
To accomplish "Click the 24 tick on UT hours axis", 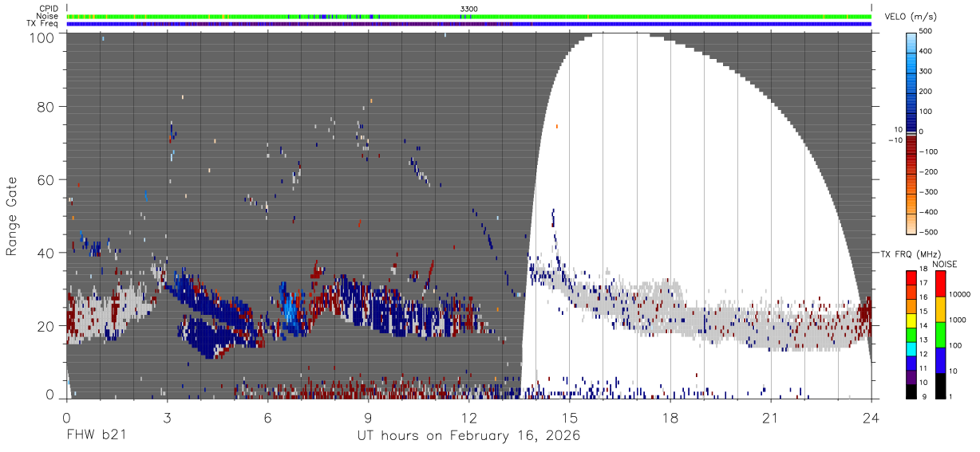I will click(871, 417).
